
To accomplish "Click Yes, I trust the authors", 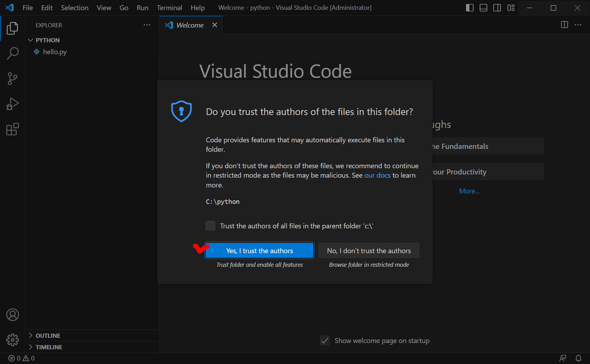I will click(x=259, y=251).
